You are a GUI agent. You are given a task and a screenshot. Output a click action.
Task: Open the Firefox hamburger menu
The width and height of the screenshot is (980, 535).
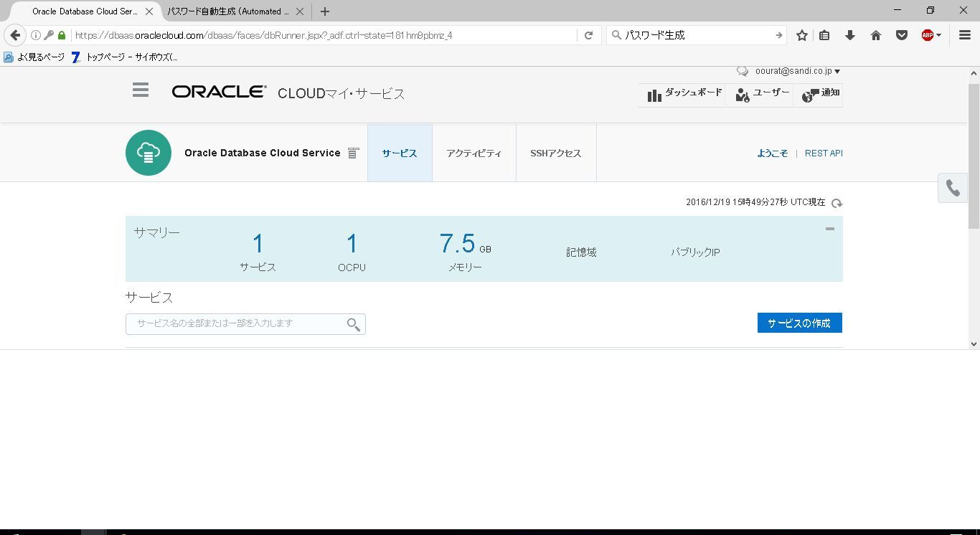pyautogui.click(x=965, y=35)
